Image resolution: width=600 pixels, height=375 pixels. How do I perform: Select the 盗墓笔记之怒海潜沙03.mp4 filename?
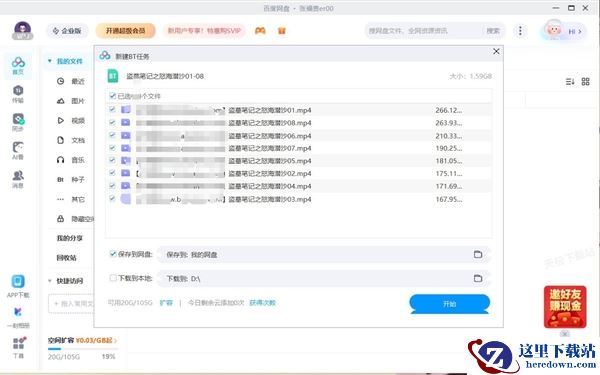coord(270,199)
